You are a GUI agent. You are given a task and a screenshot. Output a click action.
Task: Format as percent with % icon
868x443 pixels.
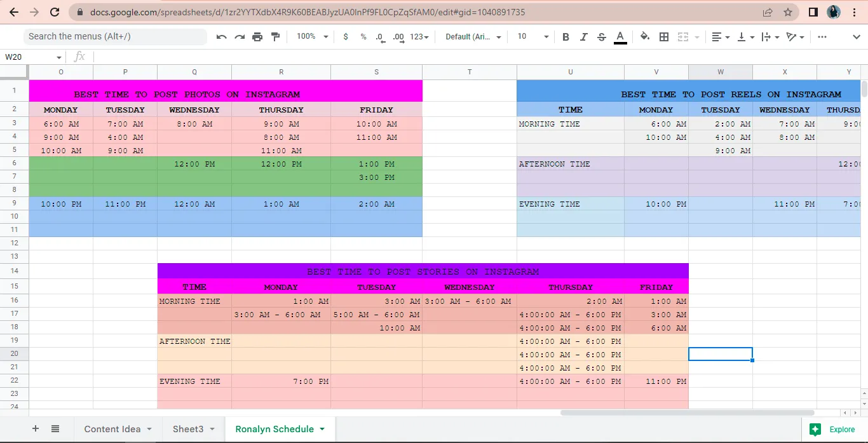(x=363, y=37)
